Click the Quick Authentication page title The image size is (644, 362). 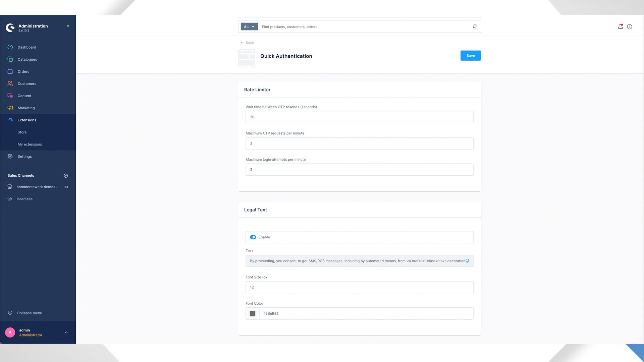coord(286,56)
